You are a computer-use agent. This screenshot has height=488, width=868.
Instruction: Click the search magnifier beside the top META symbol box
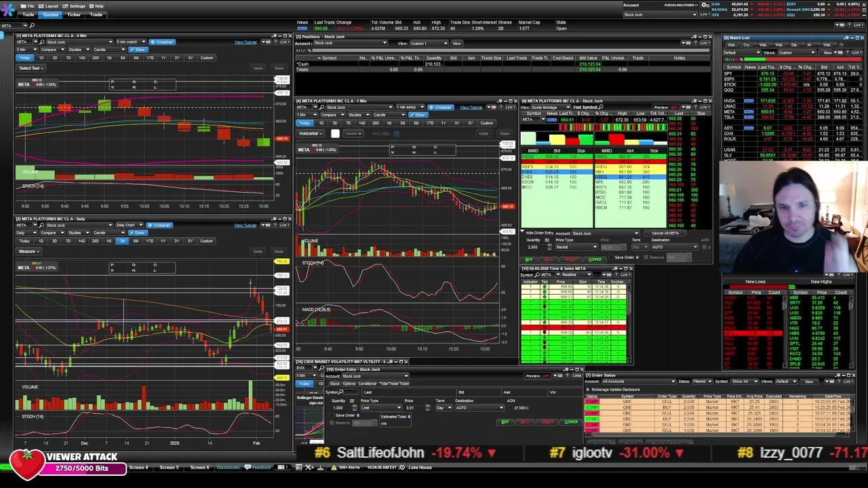tap(31, 26)
